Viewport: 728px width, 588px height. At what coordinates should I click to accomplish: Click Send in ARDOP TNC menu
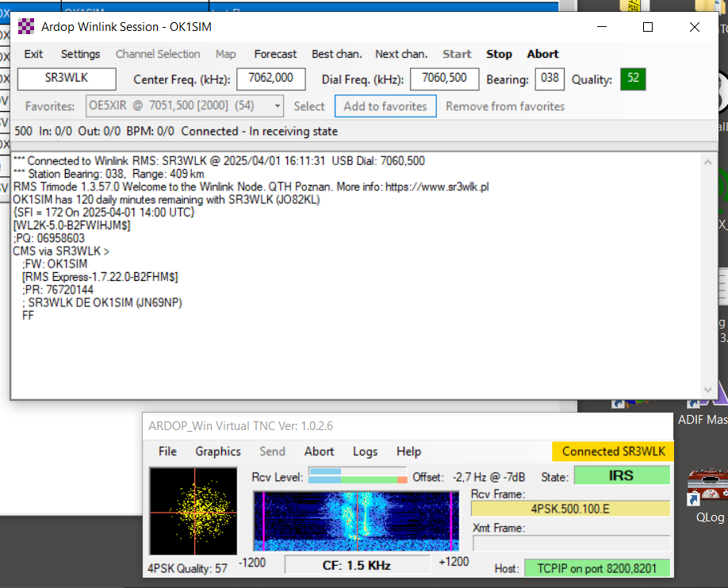coord(272,452)
